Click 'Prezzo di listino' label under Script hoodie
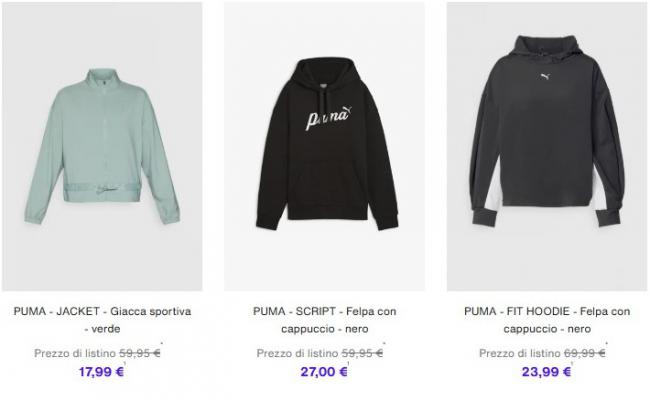 coord(297,353)
